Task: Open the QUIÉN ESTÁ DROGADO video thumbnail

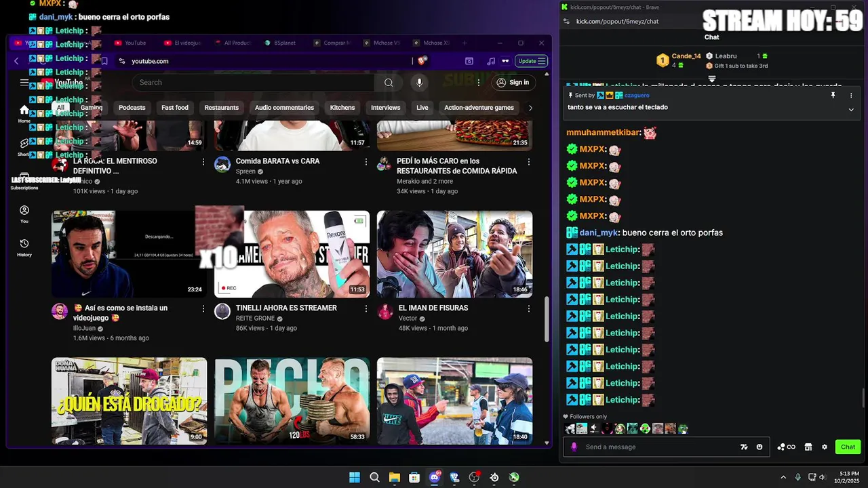Action: click(130, 401)
